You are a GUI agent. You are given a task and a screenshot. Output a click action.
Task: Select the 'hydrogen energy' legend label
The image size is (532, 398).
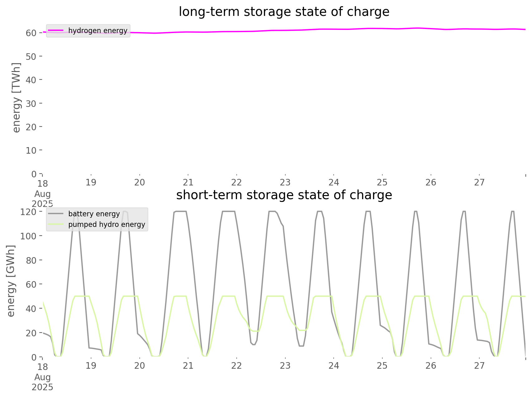[98, 31]
